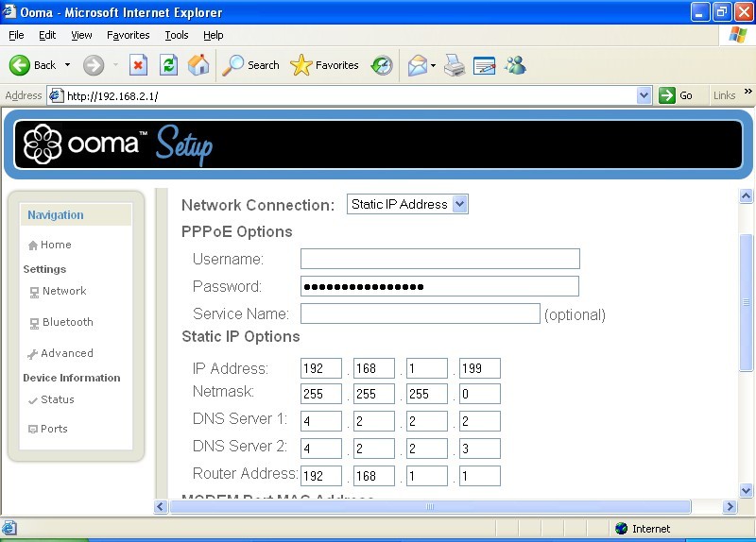Click Netmask last octet field 0
The height and width of the screenshot is (542, 756).
pos(480,394)
